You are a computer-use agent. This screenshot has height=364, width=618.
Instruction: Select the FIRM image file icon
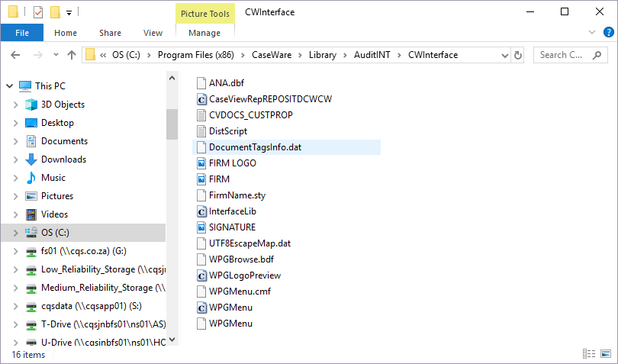[201, 179]
